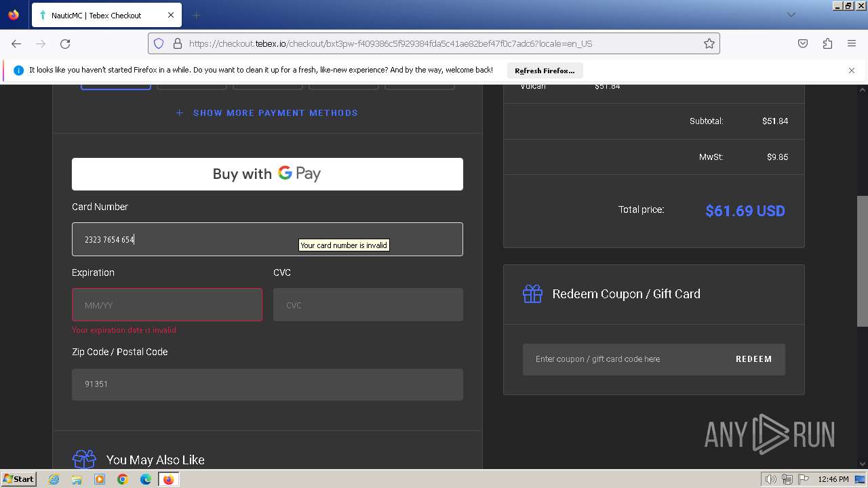The height and width of the screenshot is (488, 868).
Task: Click the gift box coupon icon
Action: [532, 293]
